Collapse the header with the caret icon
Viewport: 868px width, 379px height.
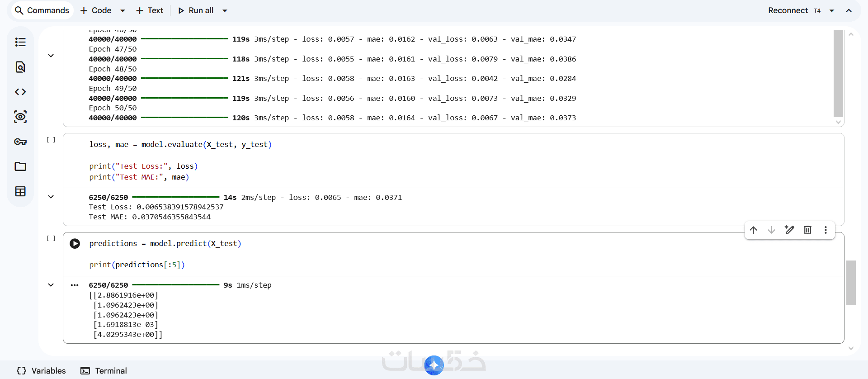coord(849,10)
